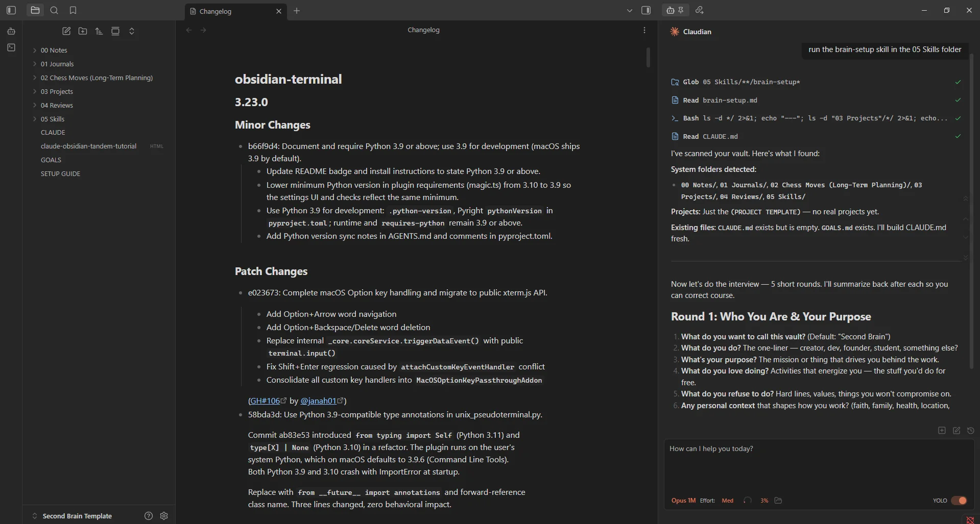Select the pinned Claudian sidebar tab

[x=675, y=10]
